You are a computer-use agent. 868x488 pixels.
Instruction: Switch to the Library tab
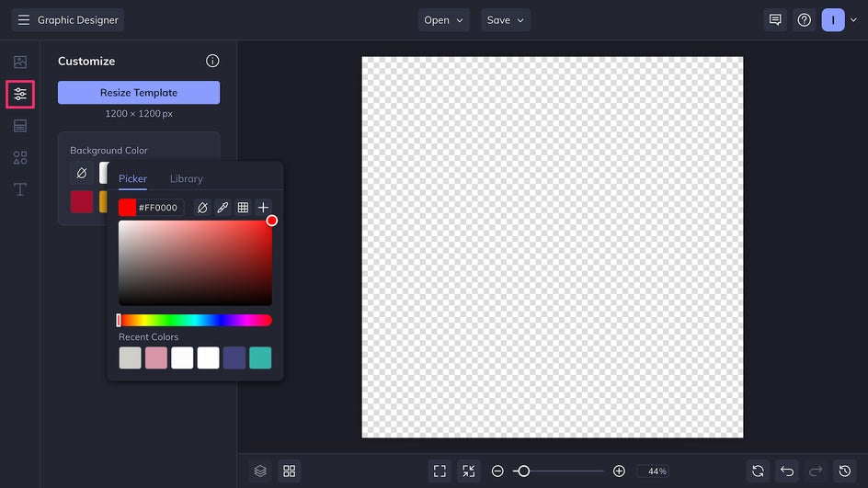[187, 178]
